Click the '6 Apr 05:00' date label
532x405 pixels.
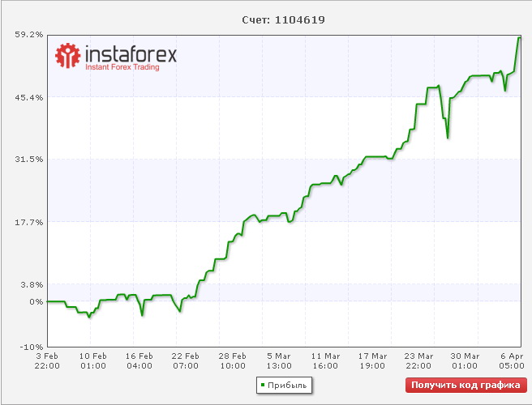(512, 361)
